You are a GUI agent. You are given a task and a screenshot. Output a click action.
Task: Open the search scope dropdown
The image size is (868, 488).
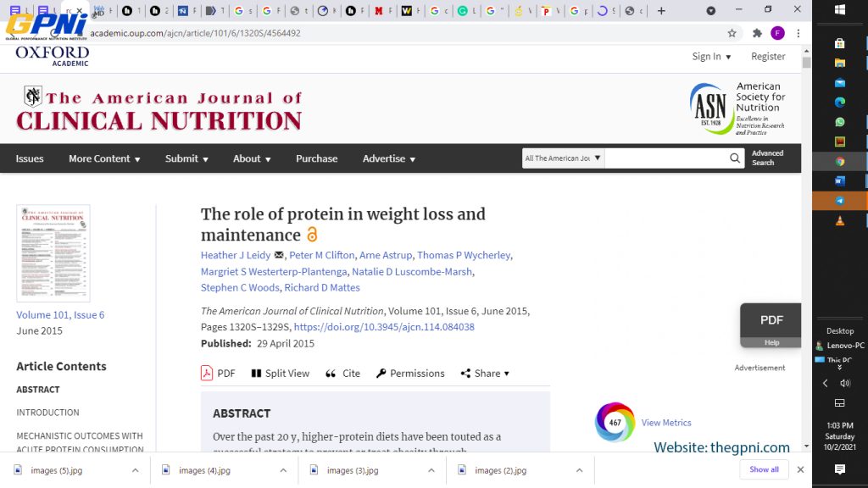pyautogui.click(x=563, y=158)
